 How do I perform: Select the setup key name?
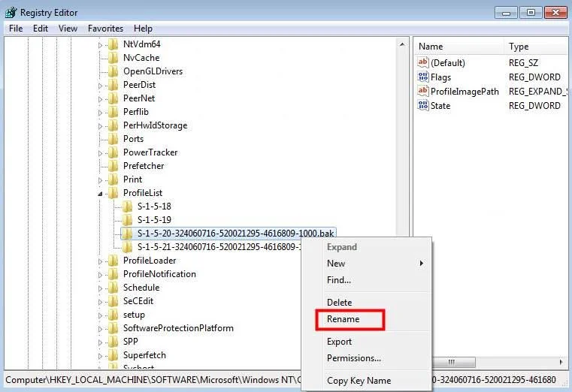point(134,315)
